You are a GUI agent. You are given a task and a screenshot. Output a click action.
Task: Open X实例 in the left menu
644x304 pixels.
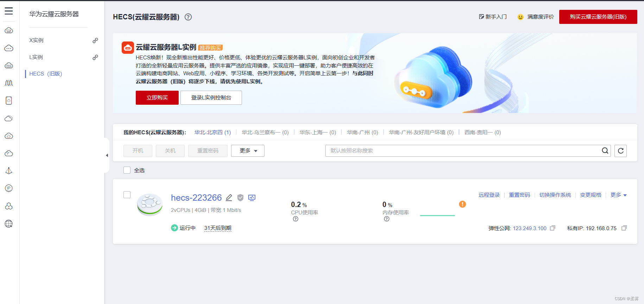[36, 40]
